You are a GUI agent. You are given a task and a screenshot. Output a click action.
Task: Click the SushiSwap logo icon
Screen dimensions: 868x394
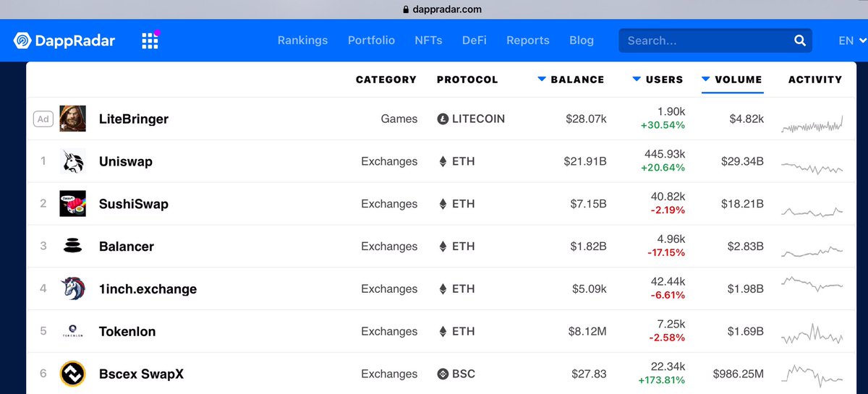pyautogui.click(x=72, y=204)
